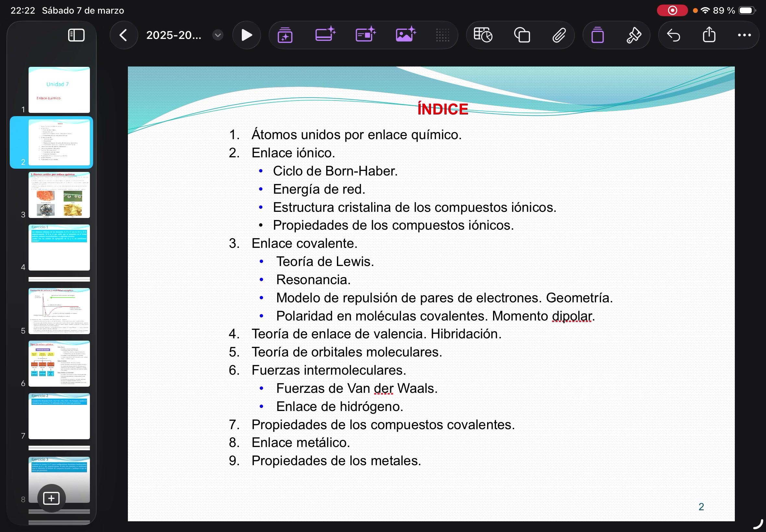Play the slideshow
The image size is (766, 532).
point(246,35)
